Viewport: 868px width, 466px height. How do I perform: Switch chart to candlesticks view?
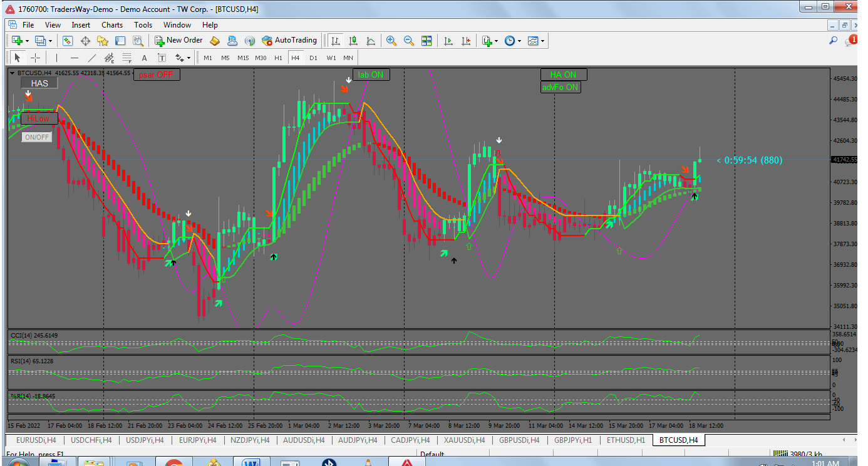[353, 41]
